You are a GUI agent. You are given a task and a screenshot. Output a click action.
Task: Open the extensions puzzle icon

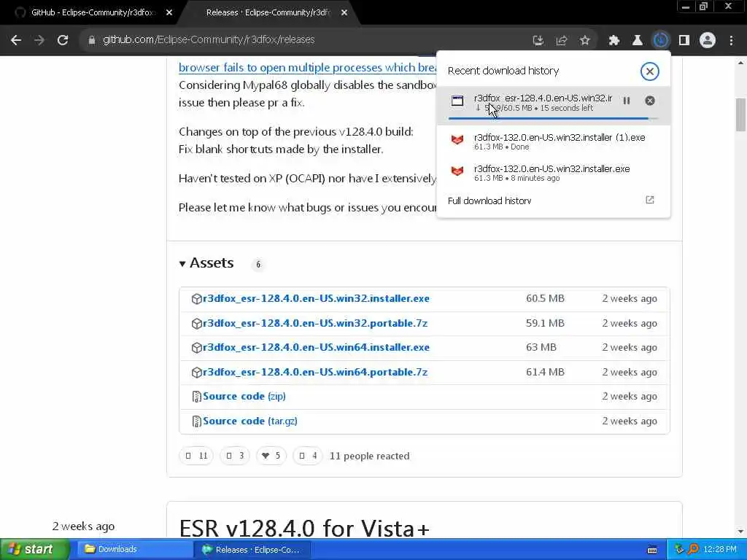[614, 41]
